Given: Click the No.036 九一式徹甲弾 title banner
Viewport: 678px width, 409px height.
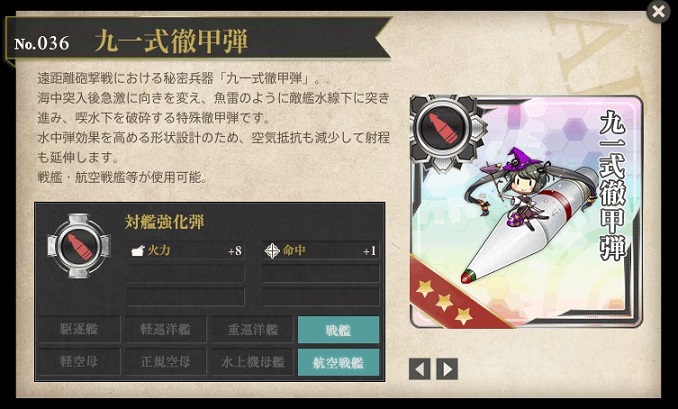Looking at the screenshot, I should pos(198,42).
